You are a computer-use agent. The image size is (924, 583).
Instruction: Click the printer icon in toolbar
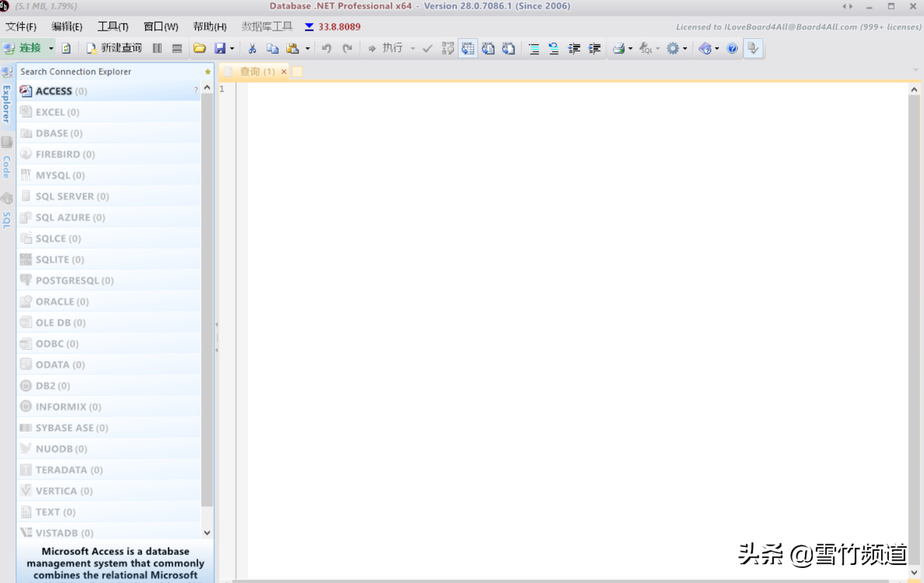[618, 49]
